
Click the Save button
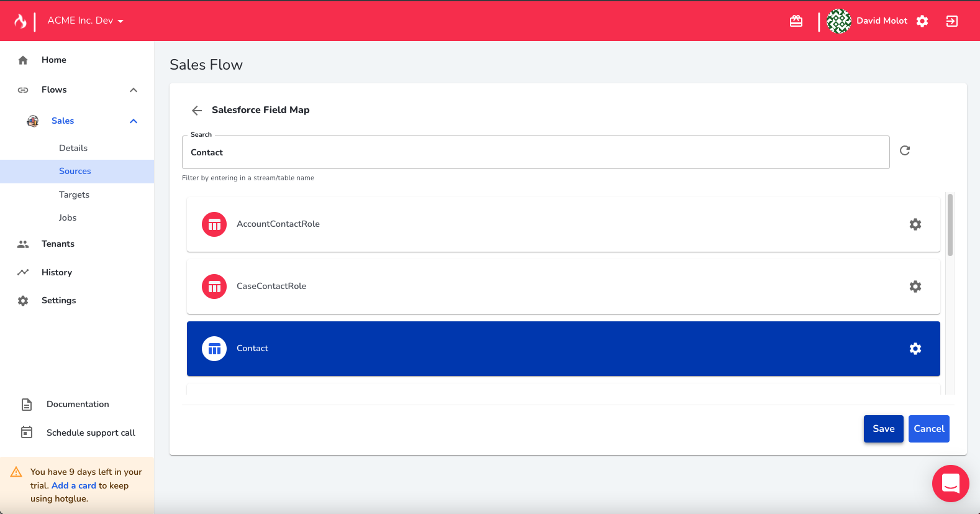point(883,429)
